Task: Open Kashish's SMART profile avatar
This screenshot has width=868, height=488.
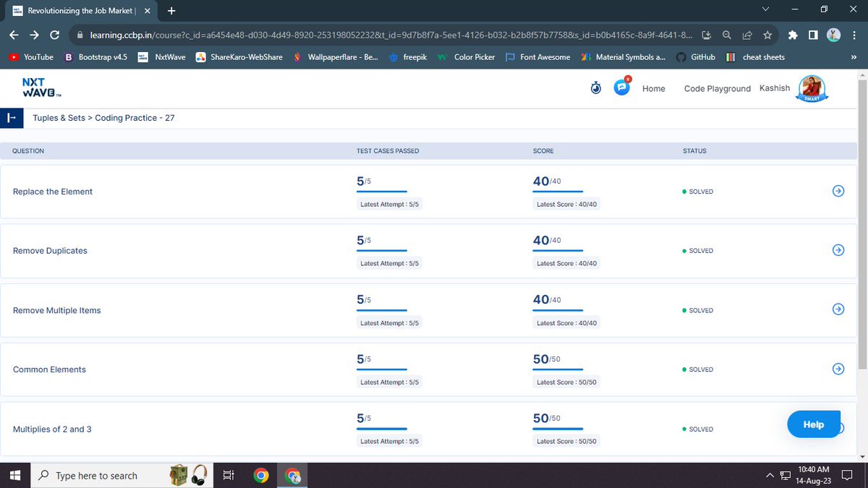Action: pyautogui.click(x=812, y=88)
